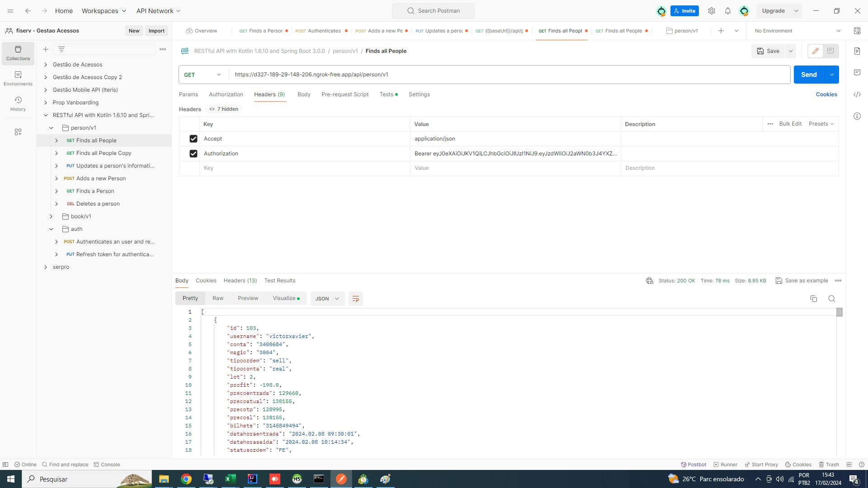This screenshot has height=488, width=868.
Task: Open the Environments sidebar panel
Action: (x=18, y=78)
